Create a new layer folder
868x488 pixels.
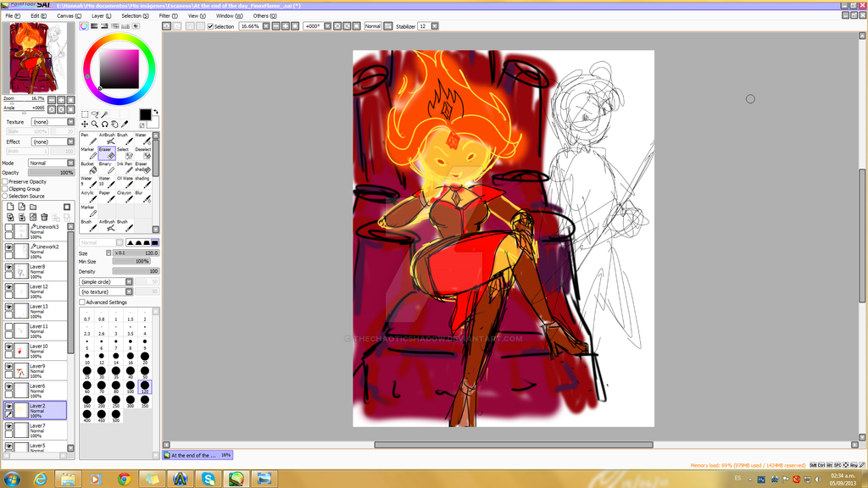[x=33, y=207]
